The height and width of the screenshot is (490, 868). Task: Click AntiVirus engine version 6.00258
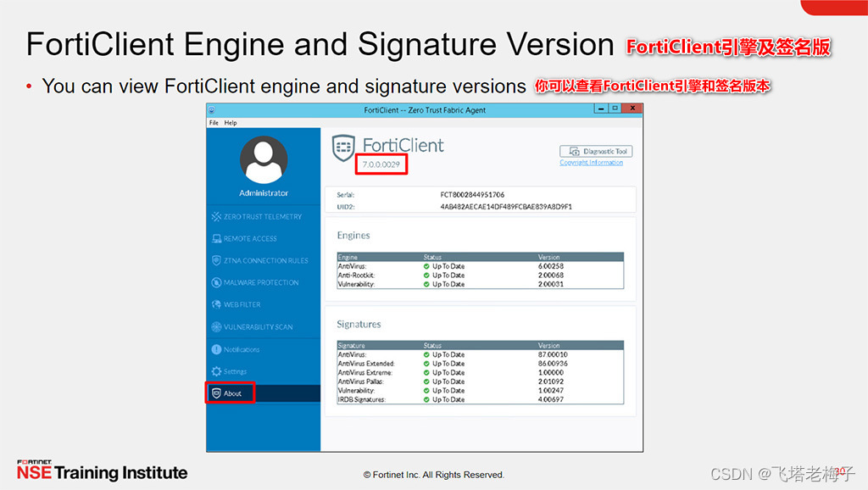click(x=551, y=266)
